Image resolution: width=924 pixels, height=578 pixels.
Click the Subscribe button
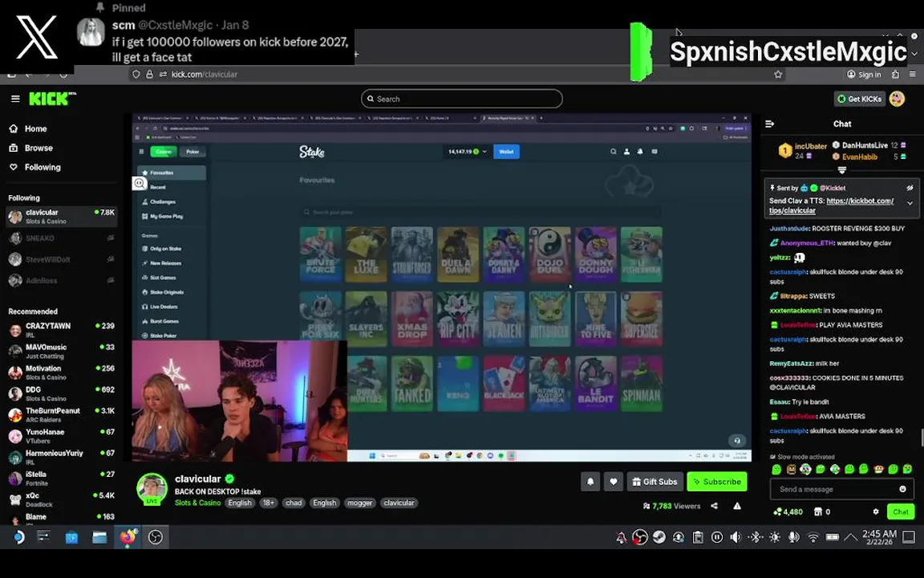click(716, 482)
